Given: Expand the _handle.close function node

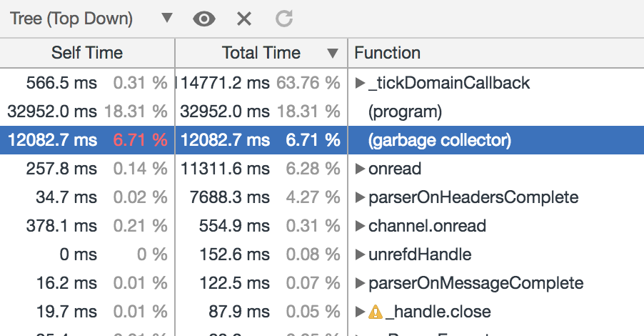Looking at the screenshot, I should point(360,312).
